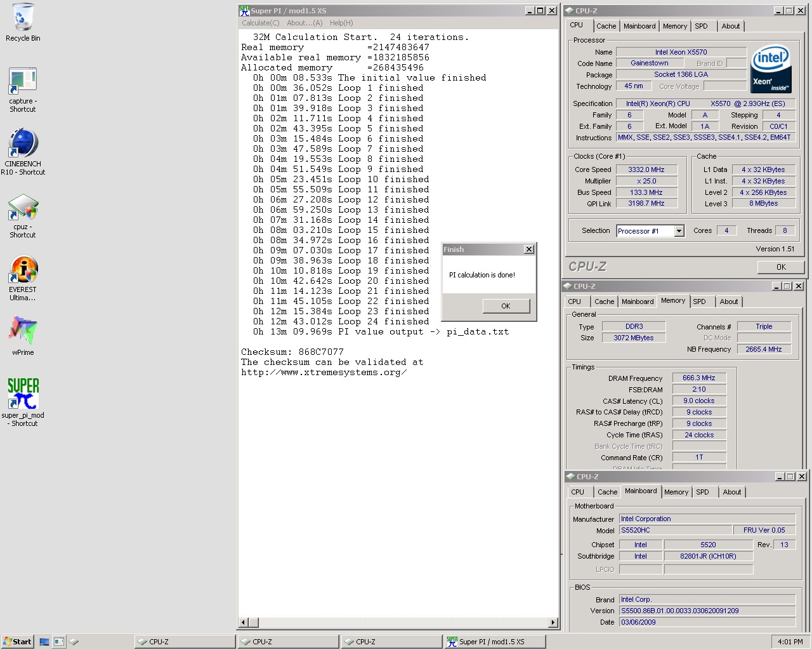Screen dimensions: 812x650
Task: Click the horizontal scrollbar left arrow
Action: 243,623
